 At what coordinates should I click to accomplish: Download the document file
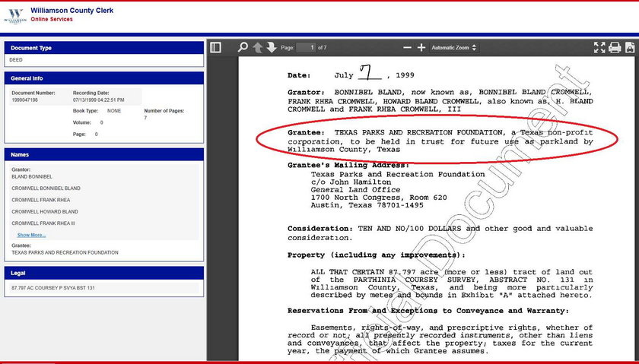coord(630,48)
